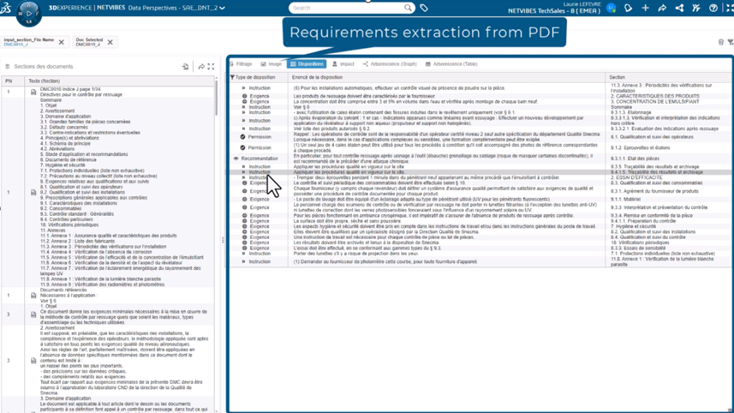Viewport: 734px width, 413px height.
Task: Click the filter funnel icon in Type column
Action: coord(233,77)
